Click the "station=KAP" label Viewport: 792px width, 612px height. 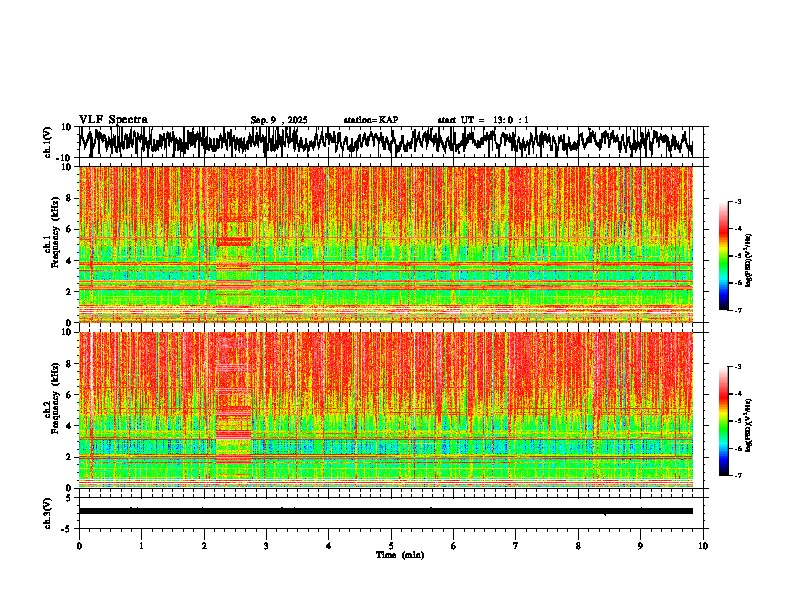[371, 120]
